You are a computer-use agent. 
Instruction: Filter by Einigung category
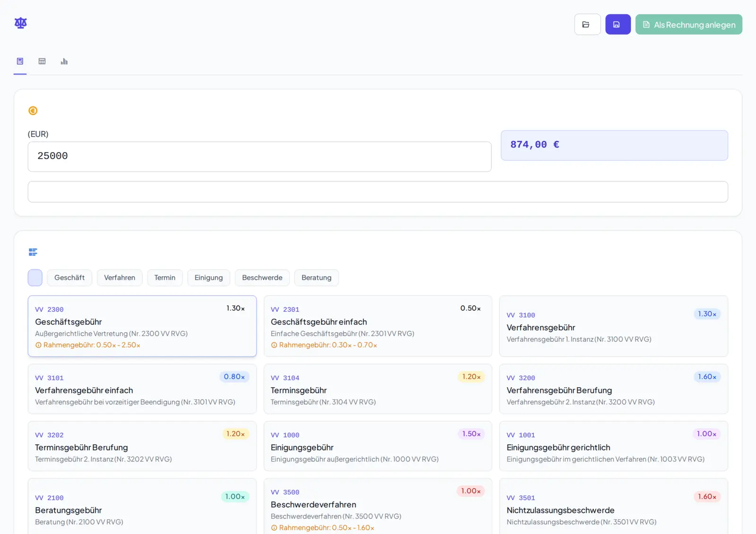[208, 278]
